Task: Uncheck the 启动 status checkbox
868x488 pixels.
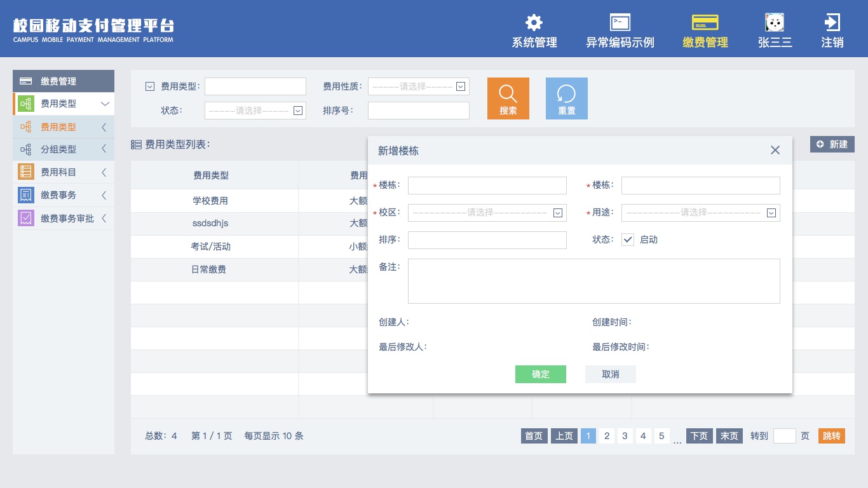Action: [628, 240]
